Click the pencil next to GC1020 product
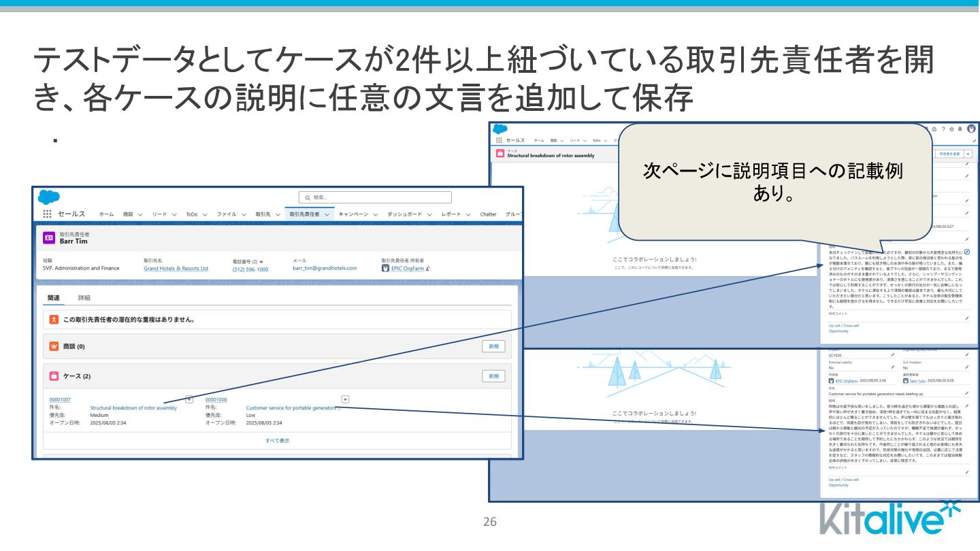Viewport: 980px width, 551px height. click(893, 354)
